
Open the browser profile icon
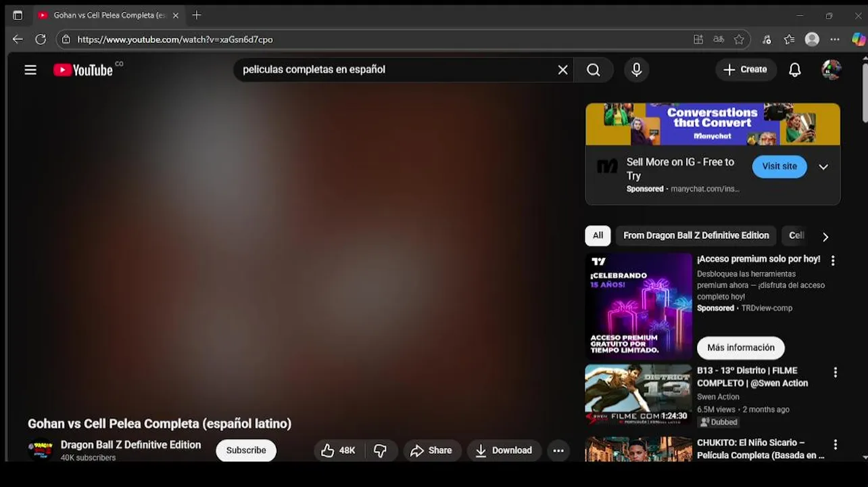tap(812, 39)
